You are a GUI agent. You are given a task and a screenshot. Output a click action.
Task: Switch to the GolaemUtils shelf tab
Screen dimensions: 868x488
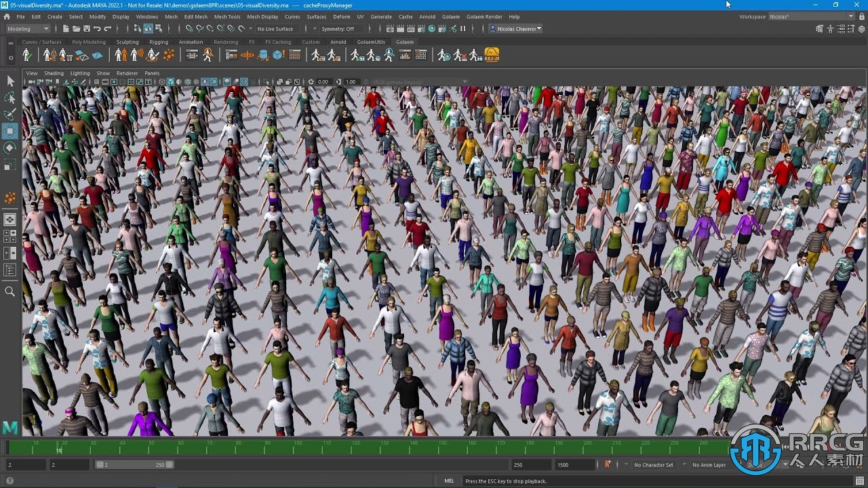click(371, 42)
